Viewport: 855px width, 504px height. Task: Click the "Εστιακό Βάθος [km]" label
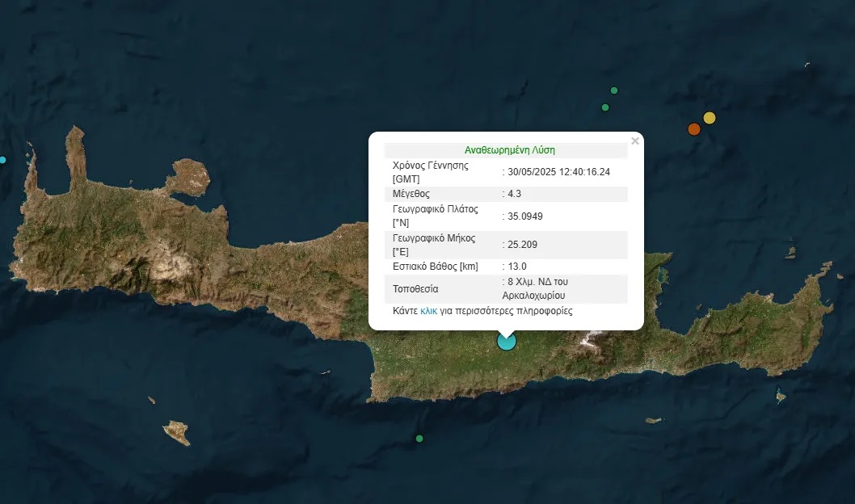pos(435,267)
